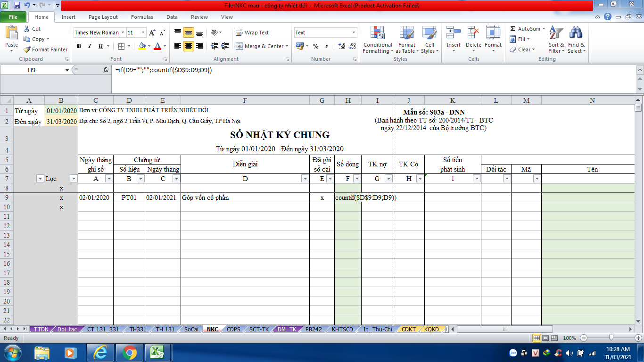
Task: Click the Format cells button
Action: 493,40
